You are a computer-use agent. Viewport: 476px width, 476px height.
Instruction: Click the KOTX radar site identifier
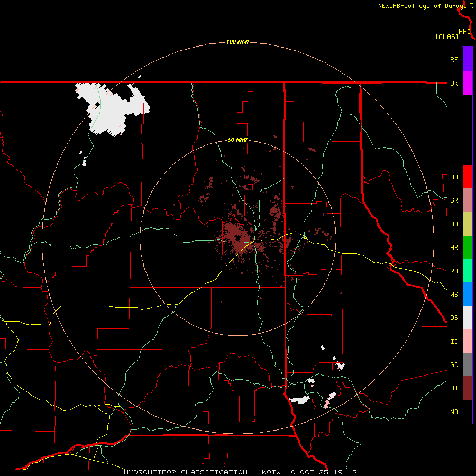(271, 472)
